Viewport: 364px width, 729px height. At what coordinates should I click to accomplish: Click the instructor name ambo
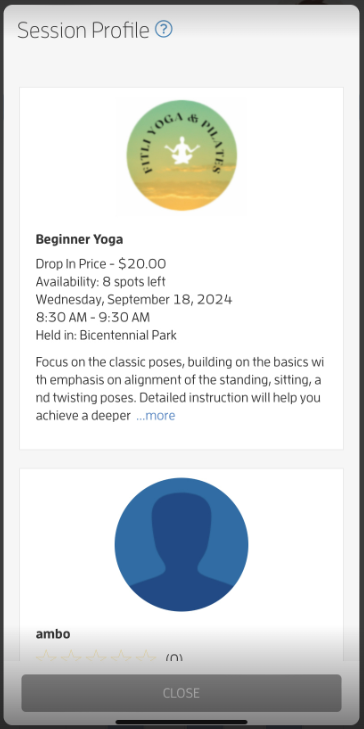tap(53, 634)
